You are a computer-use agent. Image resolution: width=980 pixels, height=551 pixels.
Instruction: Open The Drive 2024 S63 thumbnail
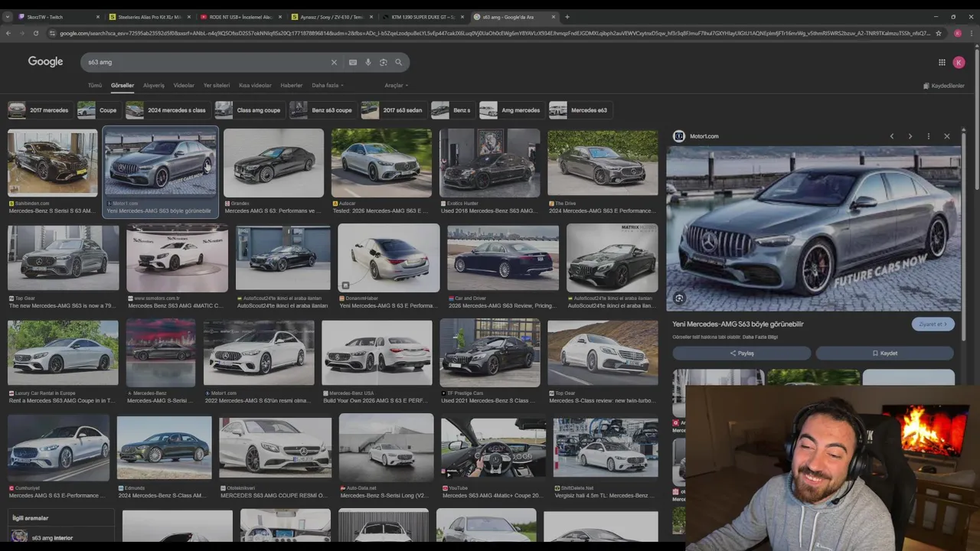click(603, 162)
